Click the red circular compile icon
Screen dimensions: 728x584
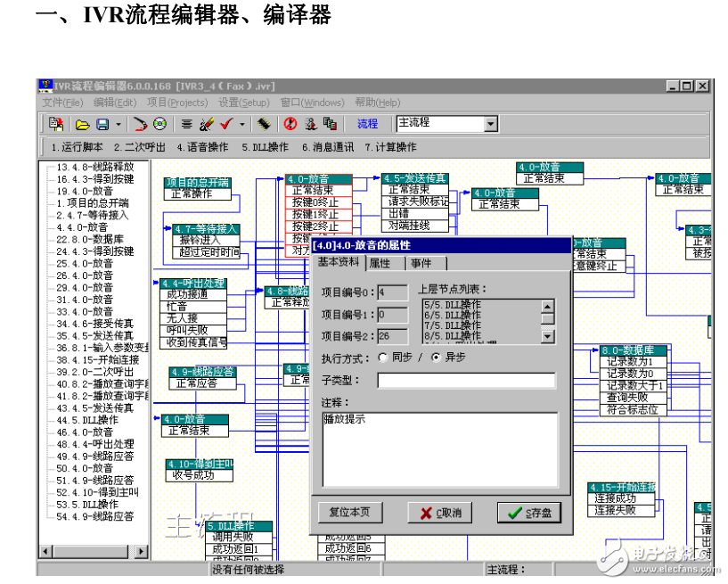pos(290,124)
